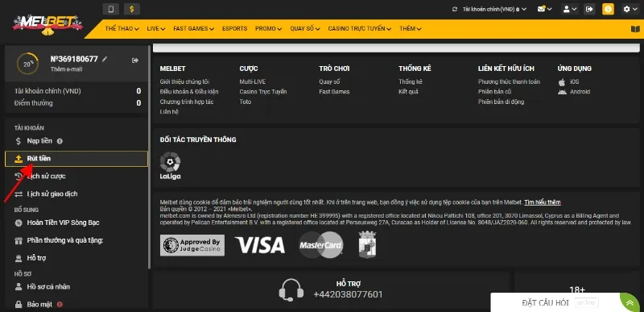Open the user profile icon menu

coord(570,9)
